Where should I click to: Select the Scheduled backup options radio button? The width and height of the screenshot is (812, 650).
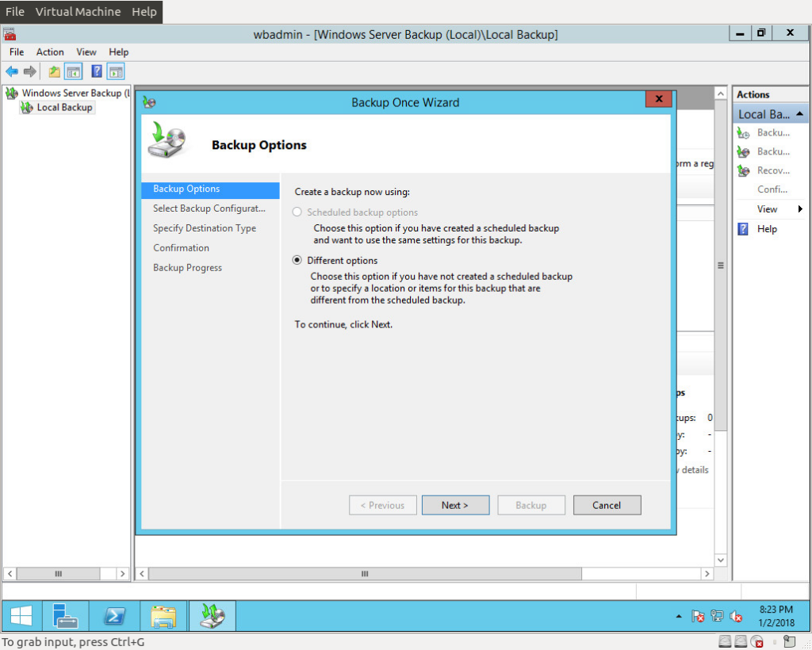(297, 212)
